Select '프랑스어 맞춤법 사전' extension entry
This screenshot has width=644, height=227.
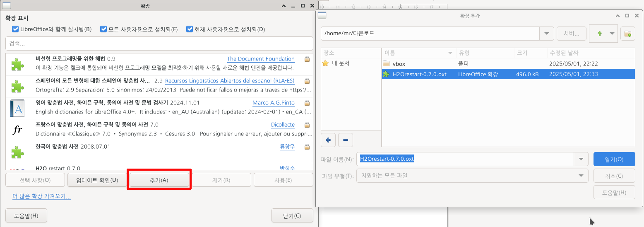[159, 130]
